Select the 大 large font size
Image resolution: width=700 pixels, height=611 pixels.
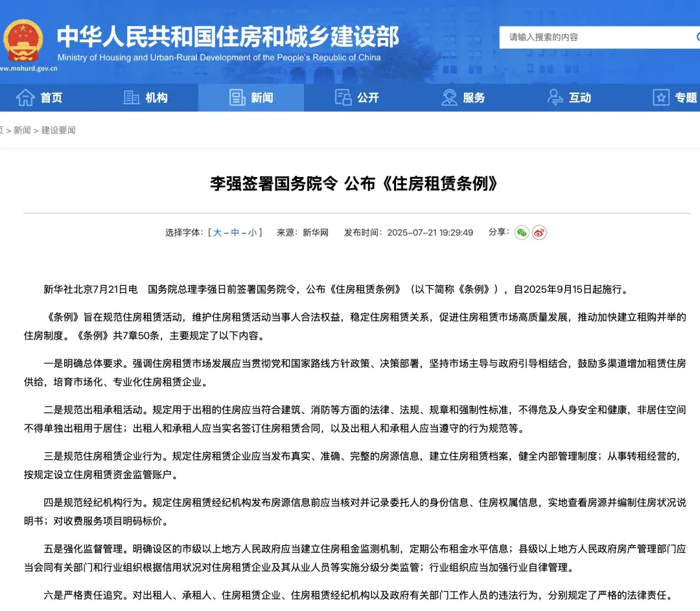click(x=216, y=232)
